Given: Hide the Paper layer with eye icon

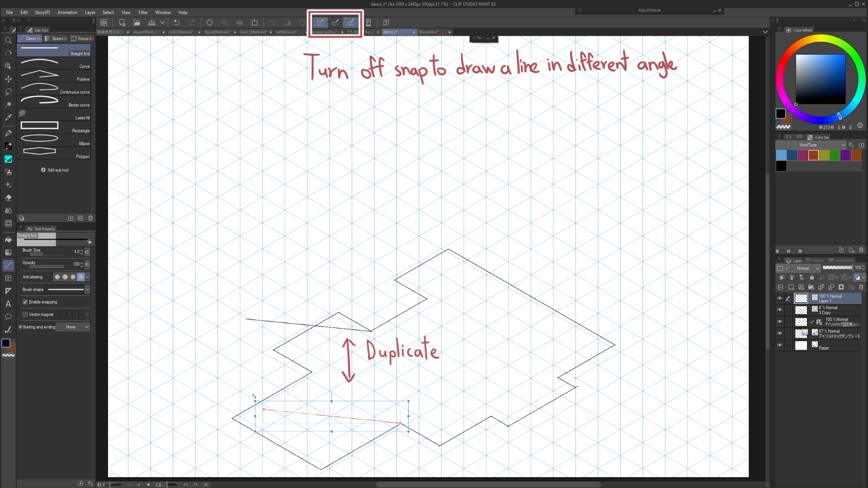Looking at the screenshot, I should click(779, 345).
